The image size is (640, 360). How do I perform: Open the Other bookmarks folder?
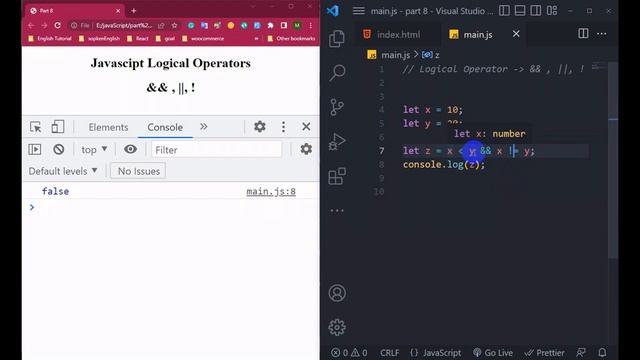click(x=291, y=39)
